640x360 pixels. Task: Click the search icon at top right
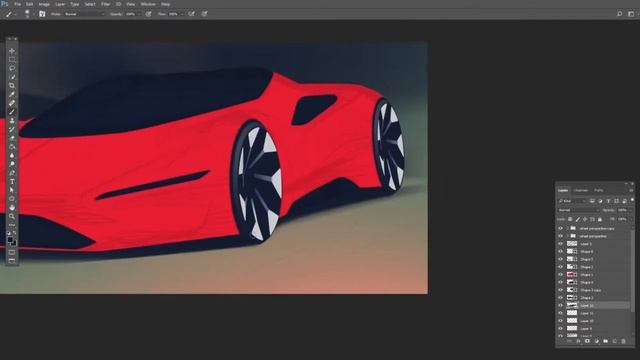click(x=620, y=14)
